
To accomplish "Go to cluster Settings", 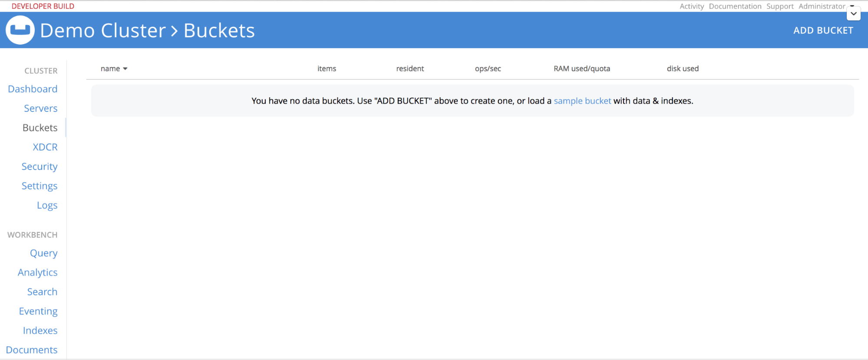I will point(40,186).
